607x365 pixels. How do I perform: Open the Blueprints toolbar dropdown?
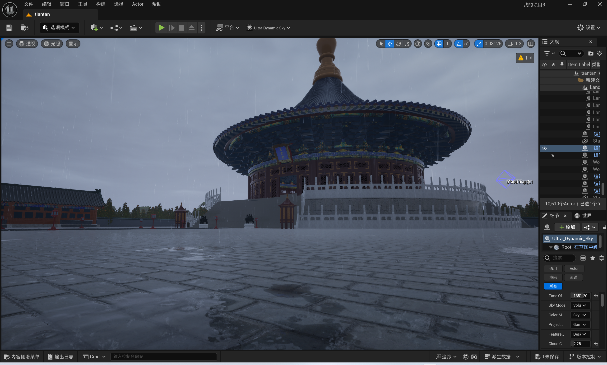tap(116, 28)
